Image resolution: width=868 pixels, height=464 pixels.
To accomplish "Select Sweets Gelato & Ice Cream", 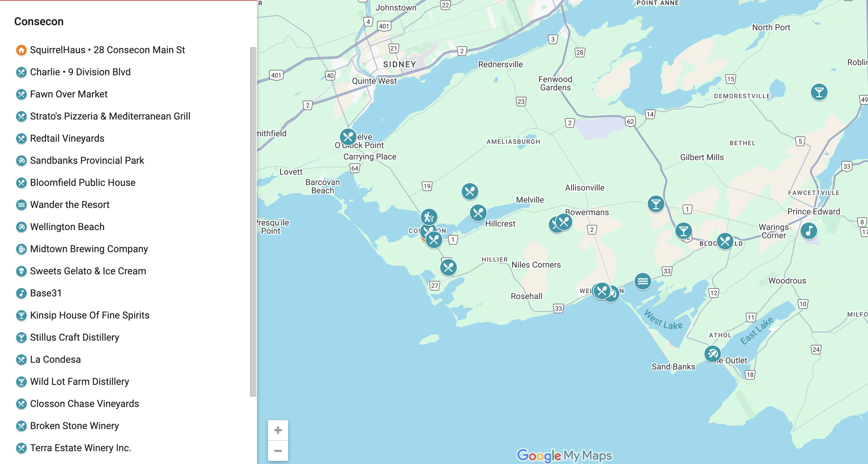I will [x=88, y=271].
